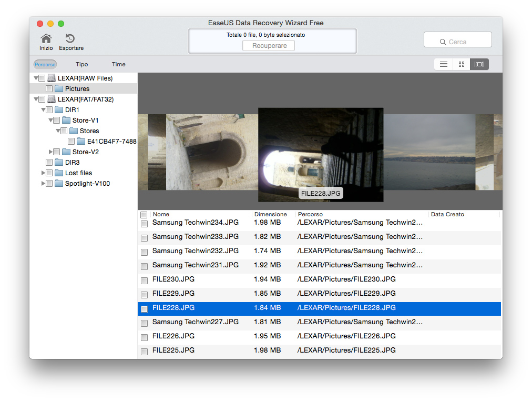The width and height of the screenshot is (532, 401).
Task: Check the FILE228.JPG row checkbox
Action: 144,309
